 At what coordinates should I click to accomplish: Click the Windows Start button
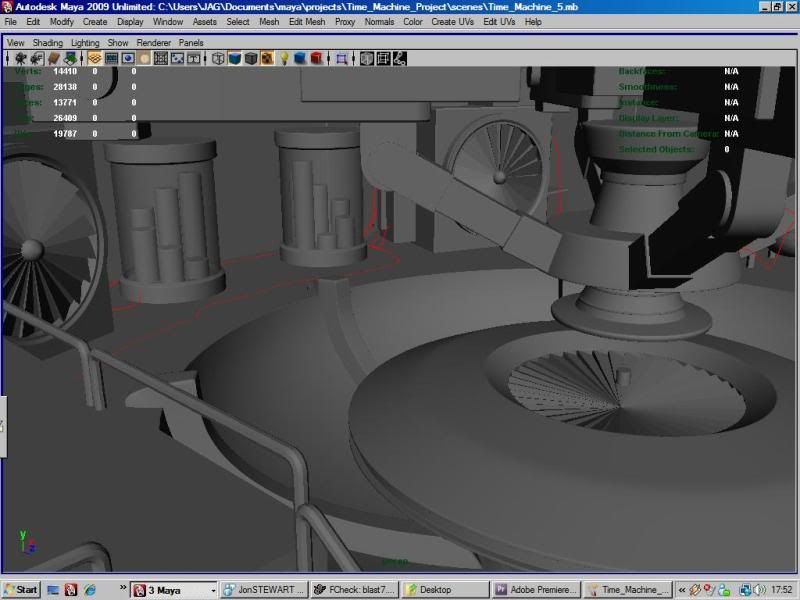coord(20,590)
